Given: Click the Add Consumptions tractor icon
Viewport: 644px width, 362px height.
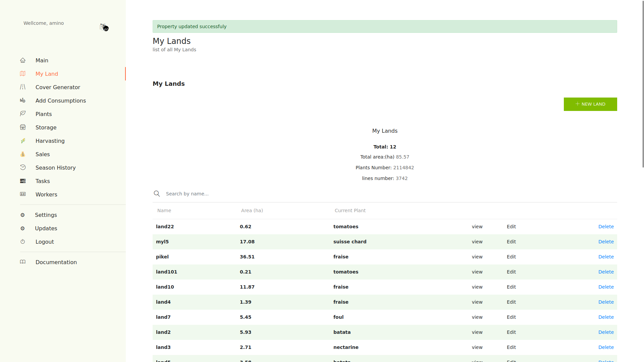Looking at the screenshot, I should coord(23,101).
